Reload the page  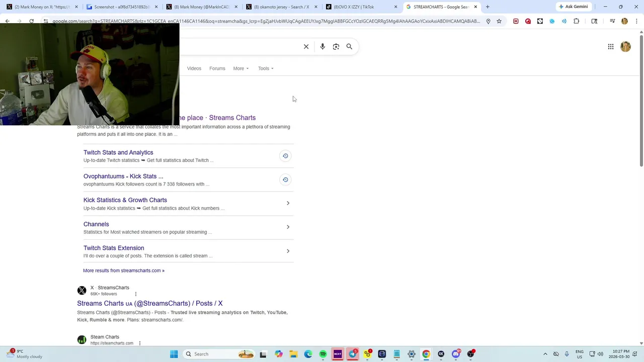click(32, 21)
